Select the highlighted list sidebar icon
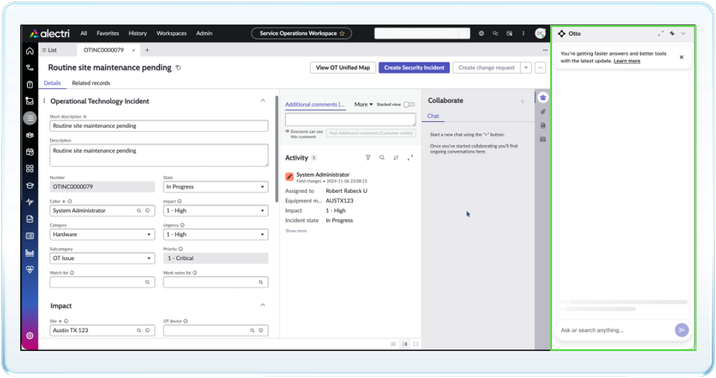 click(30, 118)
